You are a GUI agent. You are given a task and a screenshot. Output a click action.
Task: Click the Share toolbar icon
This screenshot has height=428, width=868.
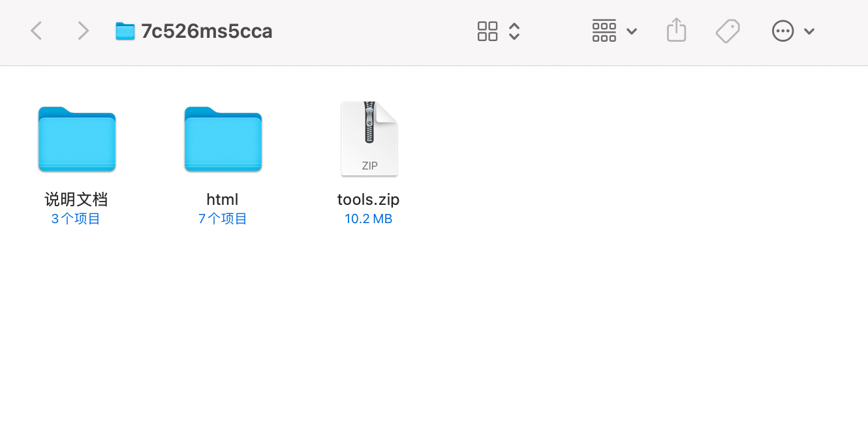click(676, 31)
